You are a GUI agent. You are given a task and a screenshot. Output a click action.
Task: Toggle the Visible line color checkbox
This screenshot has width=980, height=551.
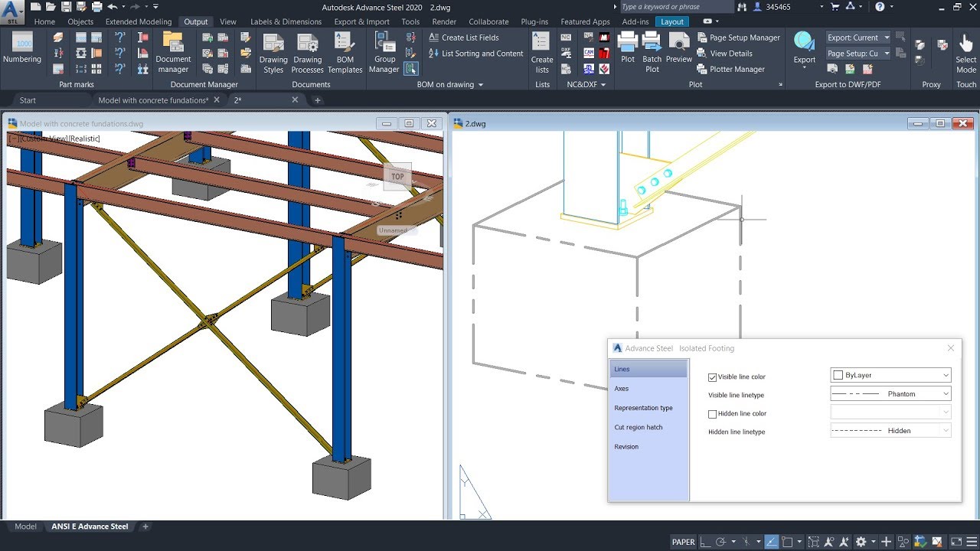[713, 377]
